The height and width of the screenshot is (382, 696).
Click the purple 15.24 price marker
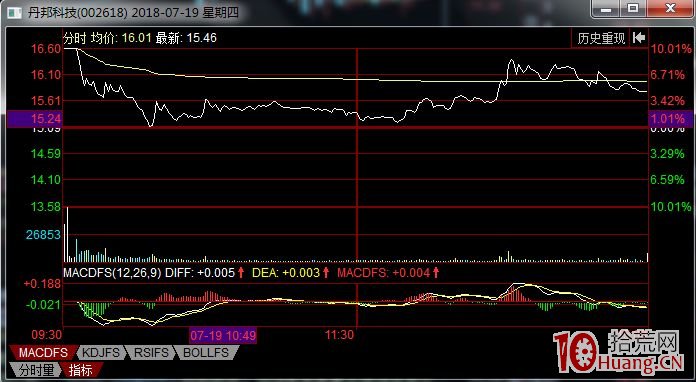(x=35, y=119)
